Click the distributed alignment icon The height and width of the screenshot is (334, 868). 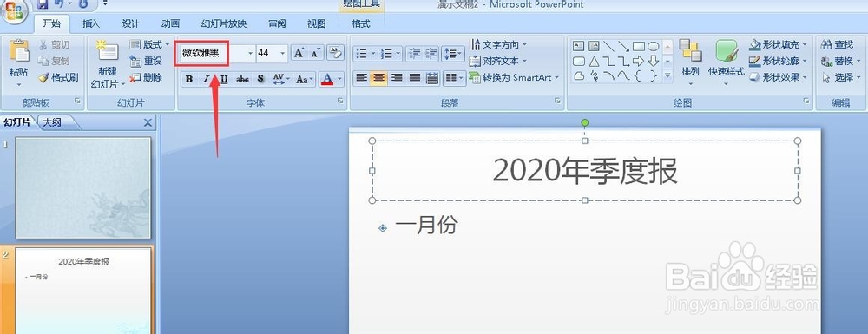click(x=432, y=79)
